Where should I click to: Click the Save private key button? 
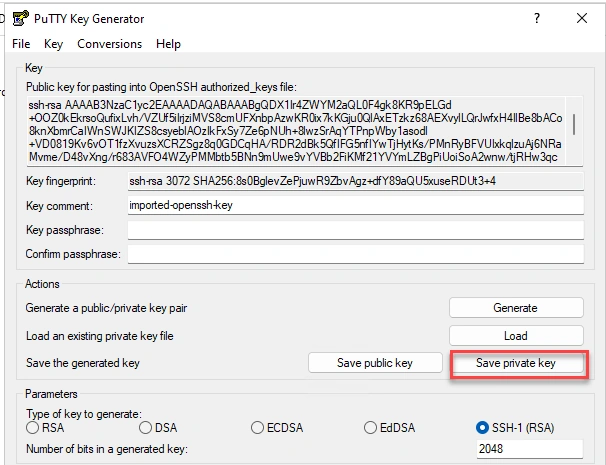pos(516,363)
